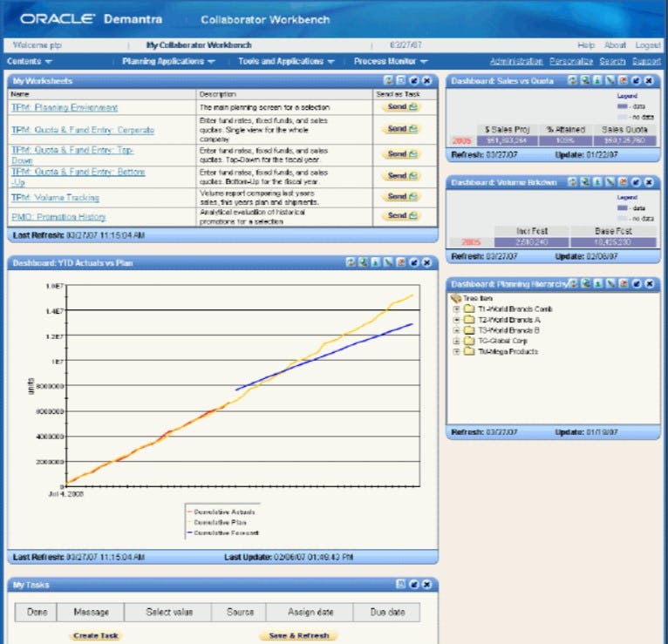Open the Tools and Applications dropdown
Viewport: 668px width, 644px height.
(286, 61)
